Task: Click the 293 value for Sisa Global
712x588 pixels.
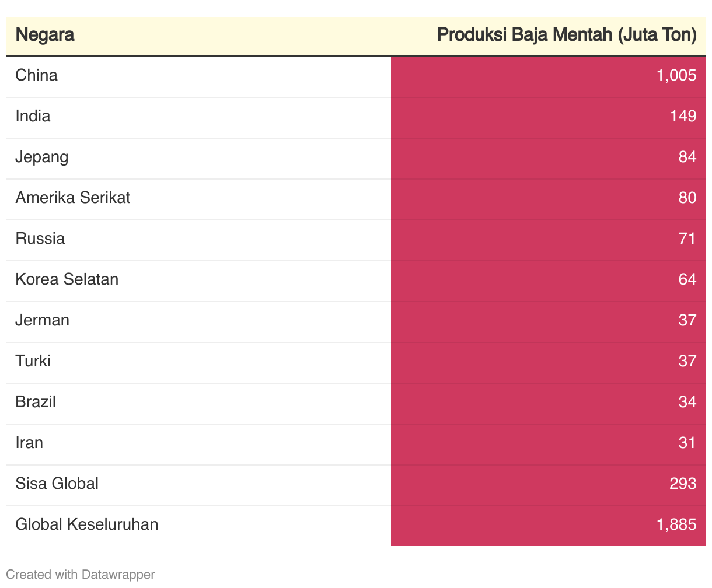Action: coord(683,484)
